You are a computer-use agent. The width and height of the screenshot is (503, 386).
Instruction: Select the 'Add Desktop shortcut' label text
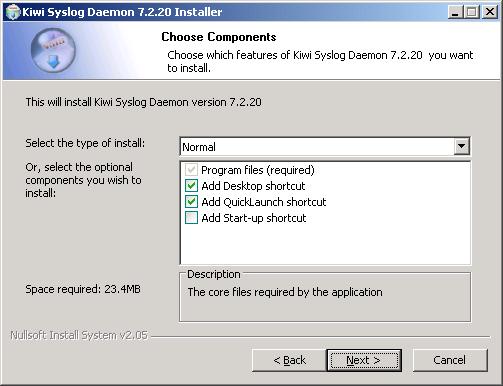pos(253,186)
